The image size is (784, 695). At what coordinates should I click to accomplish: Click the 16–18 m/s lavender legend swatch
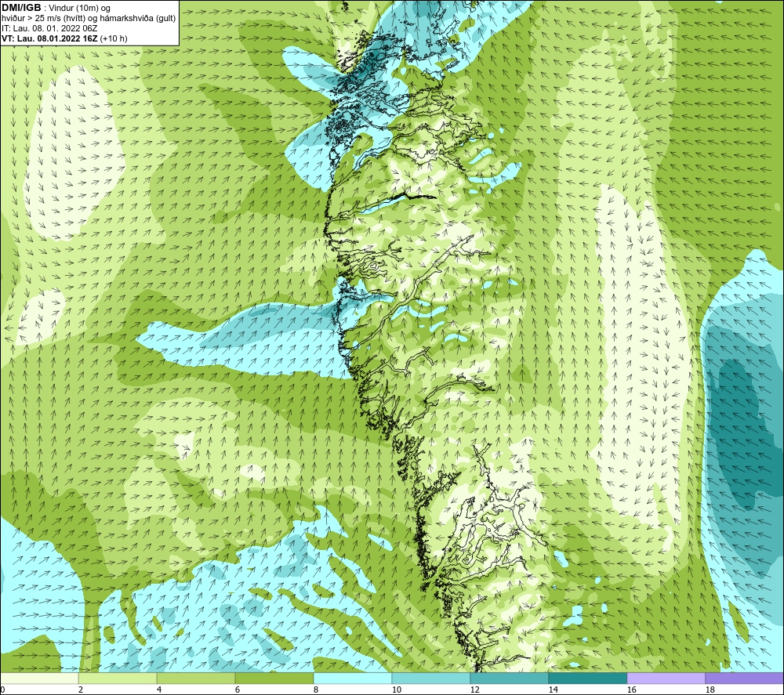666,679
